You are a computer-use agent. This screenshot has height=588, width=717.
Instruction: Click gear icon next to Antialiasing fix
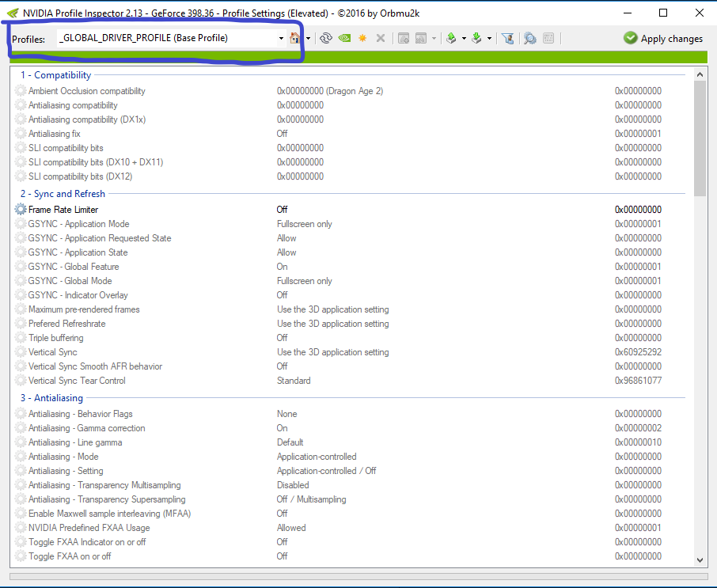[x=21, y=134]
